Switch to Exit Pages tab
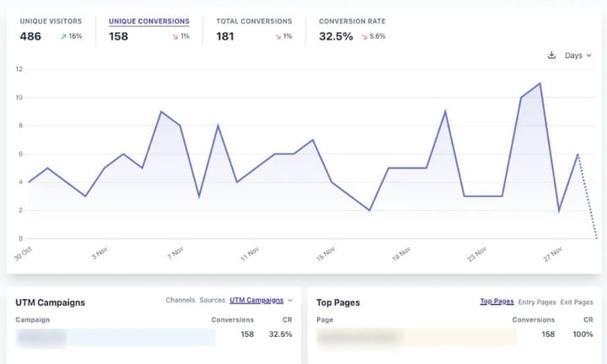The image size is (607, 364). [577, 302]
